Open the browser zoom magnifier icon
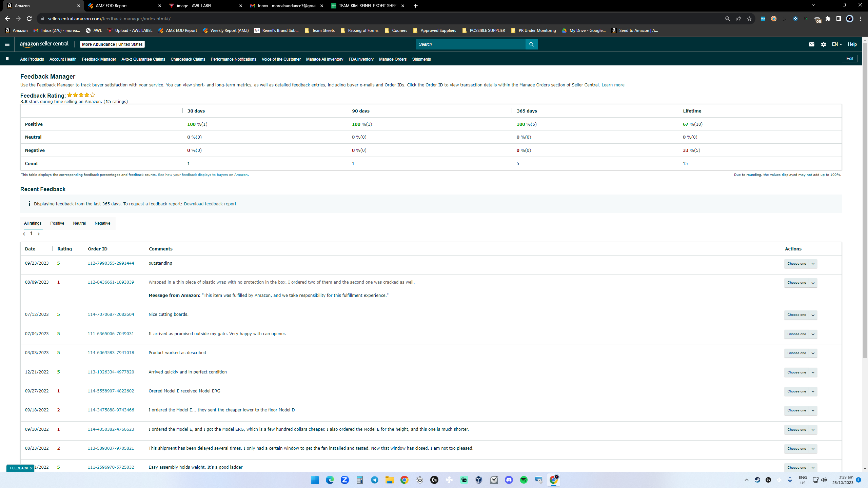 point(727,19)
